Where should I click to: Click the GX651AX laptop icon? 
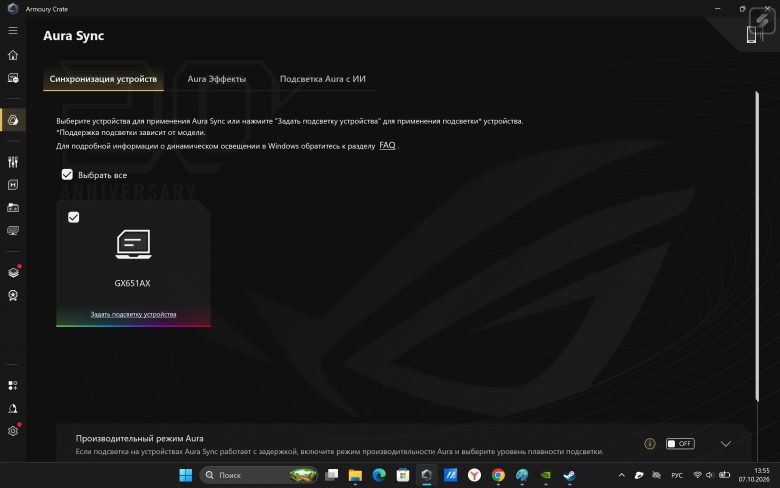133,244
